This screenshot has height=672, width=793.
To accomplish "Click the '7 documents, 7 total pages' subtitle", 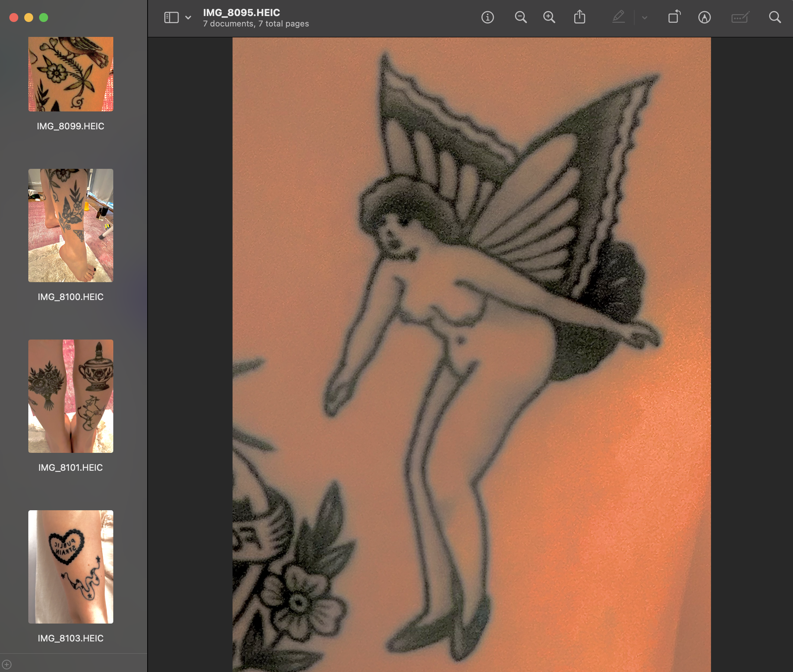I will [x=256, y=23].
